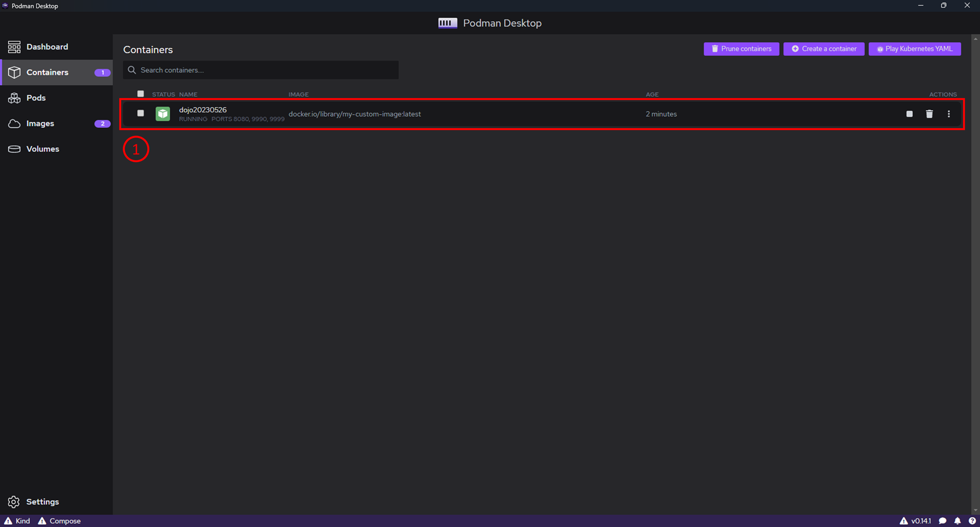Focus the Search containers field
Viewport: 980px width, 527px height.
point(261,70)
